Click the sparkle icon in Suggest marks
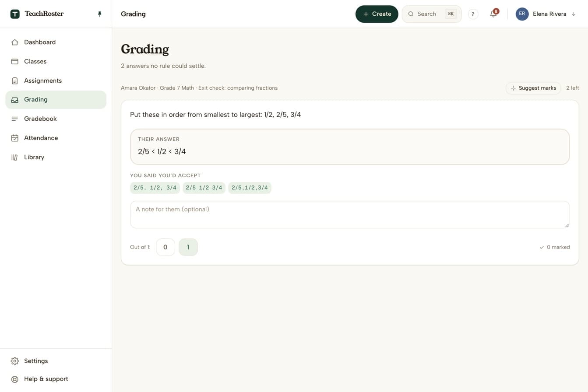Image resolution: width=588 pixels, height=392 pixels. (x=513, y=88)
